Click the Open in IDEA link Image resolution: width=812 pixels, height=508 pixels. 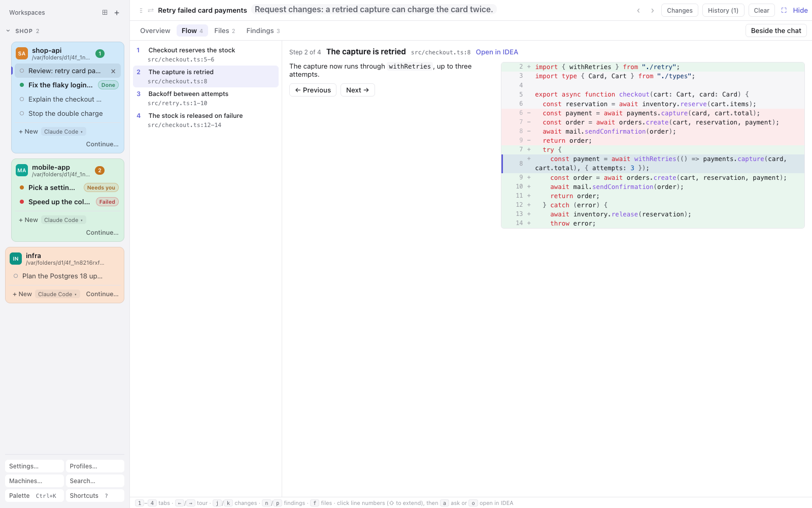click(x=497, y=52)
